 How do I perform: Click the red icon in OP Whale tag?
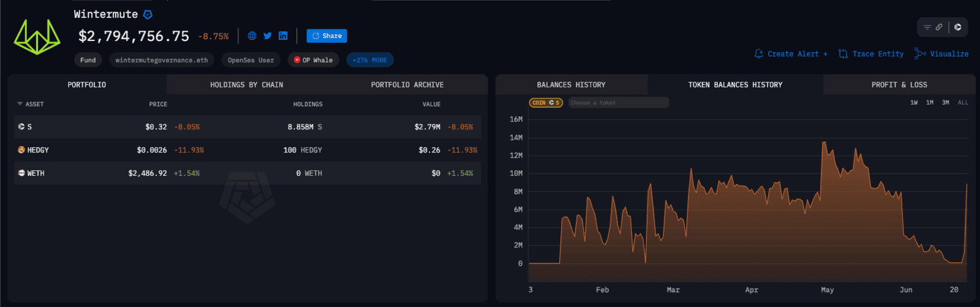click(297, 60)
